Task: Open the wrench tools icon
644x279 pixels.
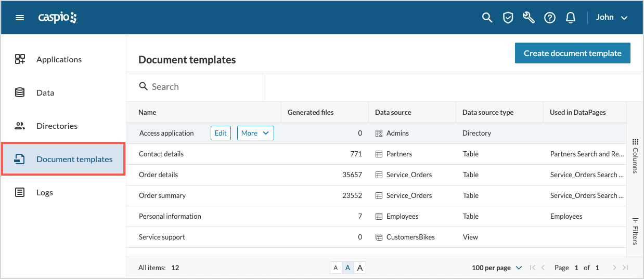Action: (x=529, y=18)
